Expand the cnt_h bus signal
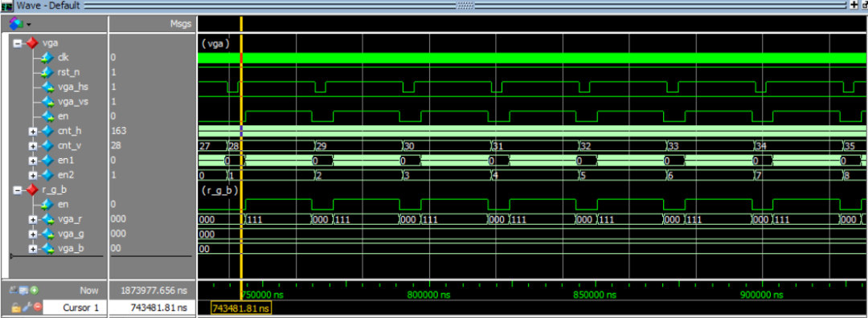868x318 pixels. tap(33, 131)
